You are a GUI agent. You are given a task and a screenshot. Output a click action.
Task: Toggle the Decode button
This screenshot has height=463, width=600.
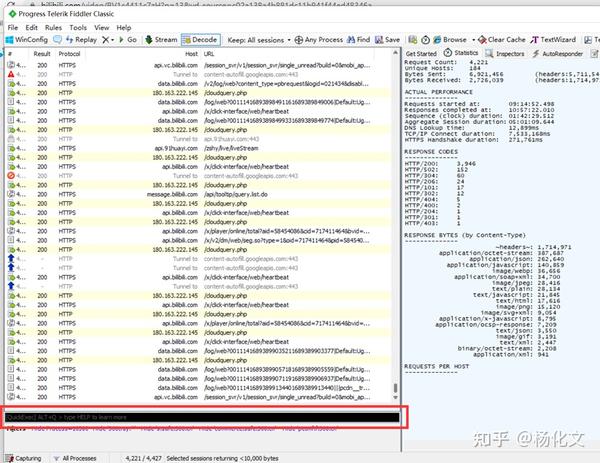coord(201,40)
